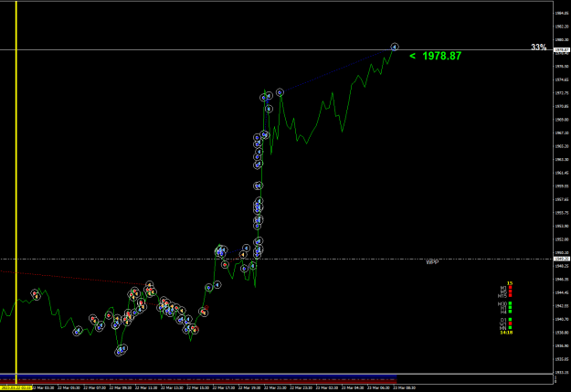
Task: Click the 'WPP' pivot line label
Action: [x=432, y=262]
